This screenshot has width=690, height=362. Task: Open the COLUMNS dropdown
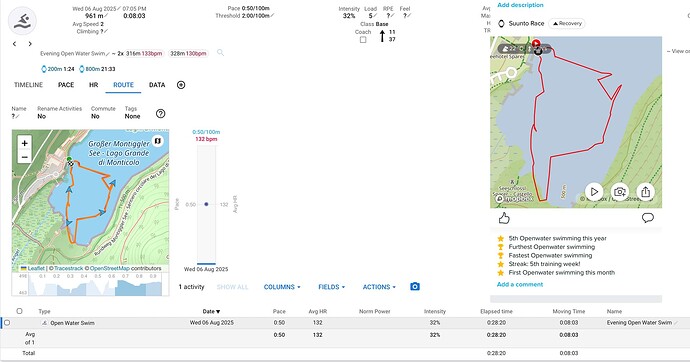pyautogui.click(x=282, y=287)
